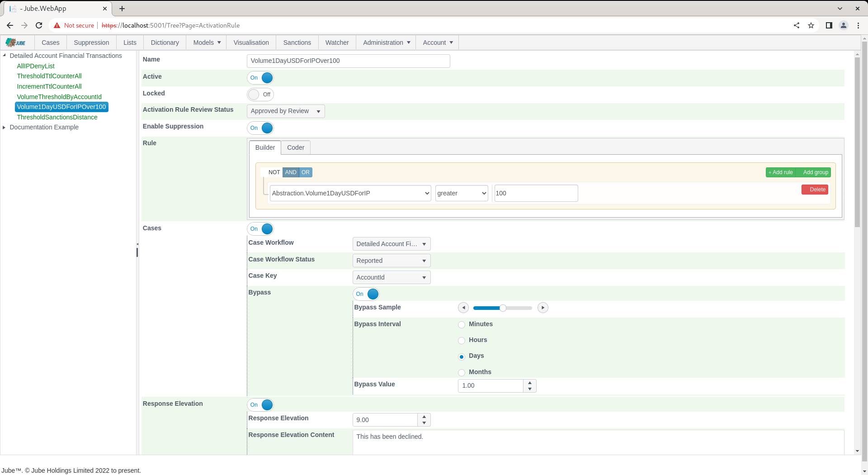Open the Suppression page

(x=91, y=43)
